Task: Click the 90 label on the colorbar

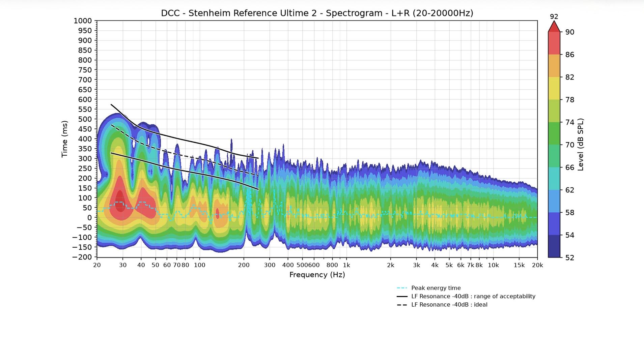Action: (x=570, y=32)
